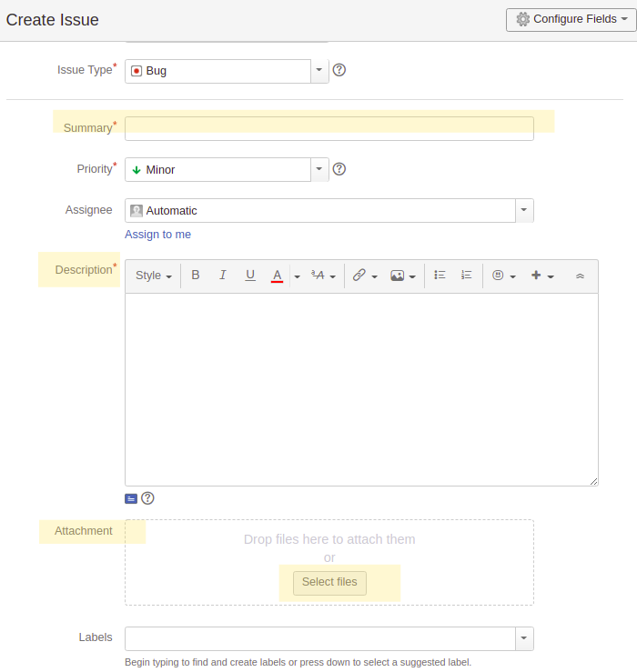Click help icon next to Issue Type
Screen dimensions: 637x672
coord(339,70)
